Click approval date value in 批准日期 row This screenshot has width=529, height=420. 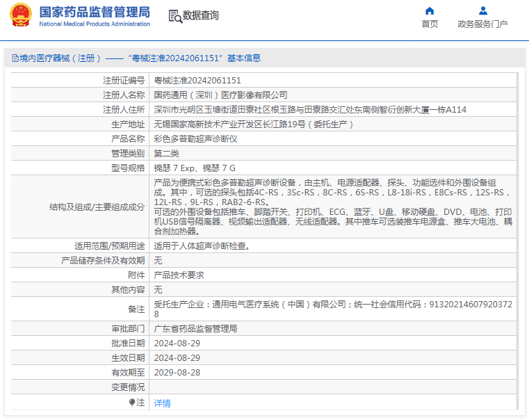point(177,344)
